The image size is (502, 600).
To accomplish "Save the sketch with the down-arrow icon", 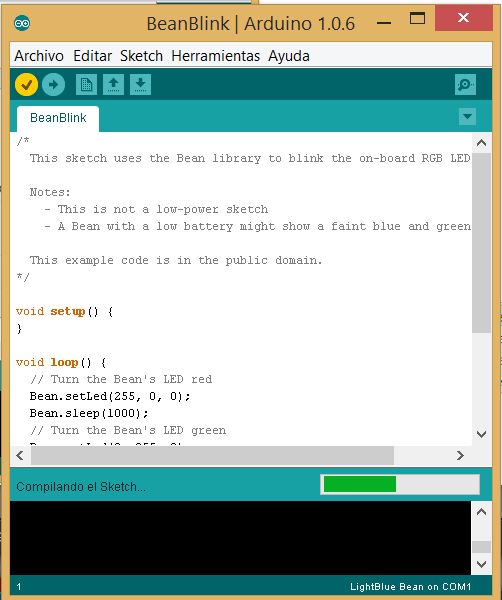I will [140, 84].
